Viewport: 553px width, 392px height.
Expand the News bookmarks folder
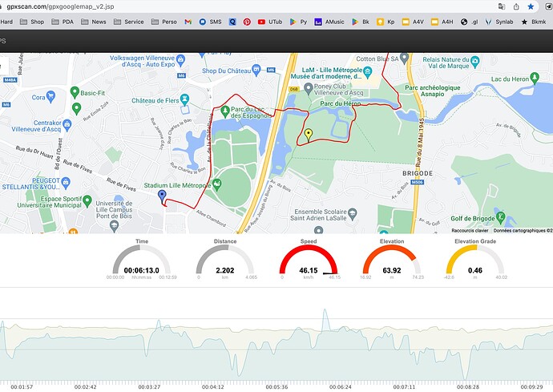[x=94, y=22]
